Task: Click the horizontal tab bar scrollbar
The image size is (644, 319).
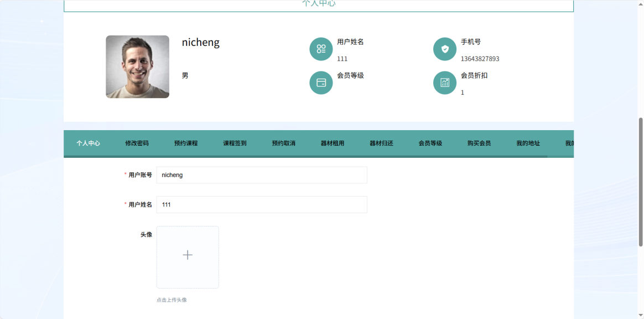Action: click(305, 157)
